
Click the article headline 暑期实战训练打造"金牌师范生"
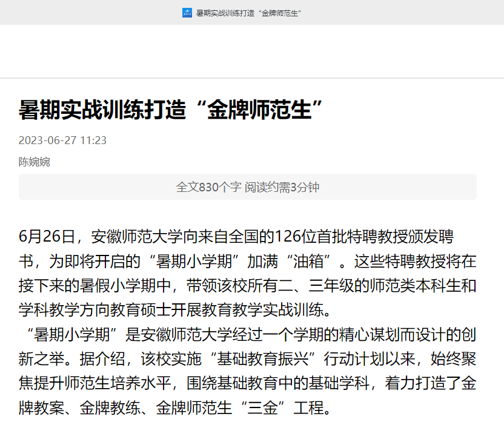coord(171,110)
